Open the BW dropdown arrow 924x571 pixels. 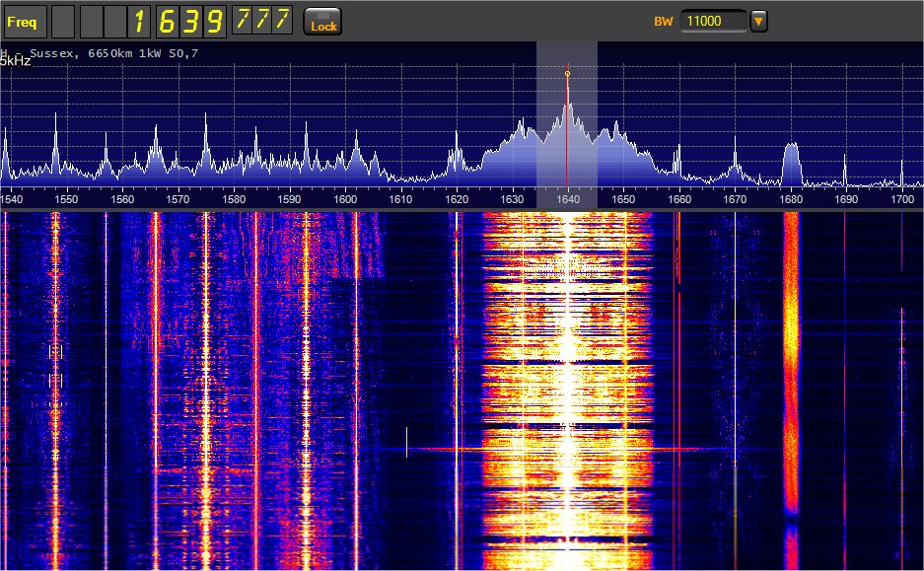(x=757, y=22)
